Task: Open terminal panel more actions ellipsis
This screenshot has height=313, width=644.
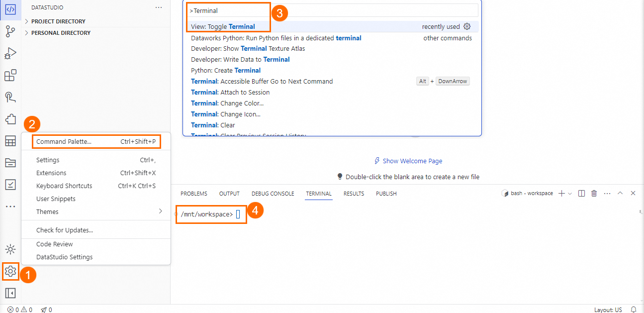Action: coord(607,194)
